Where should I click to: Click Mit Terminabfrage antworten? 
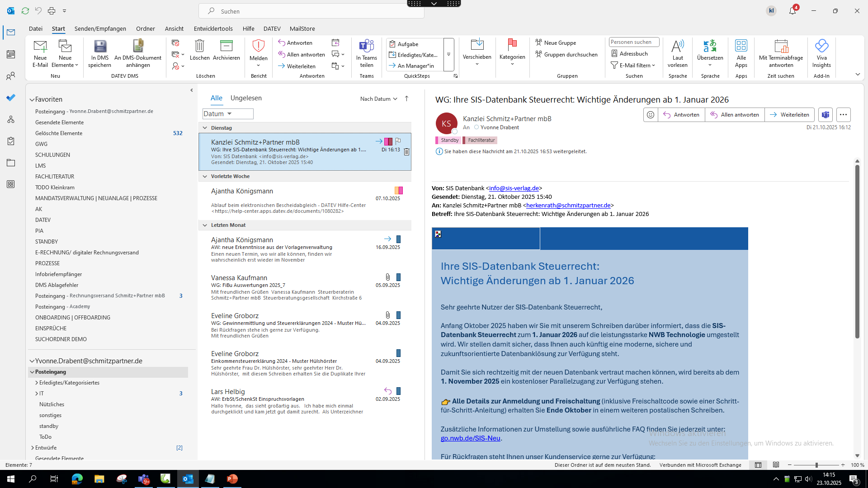point(781,54)
